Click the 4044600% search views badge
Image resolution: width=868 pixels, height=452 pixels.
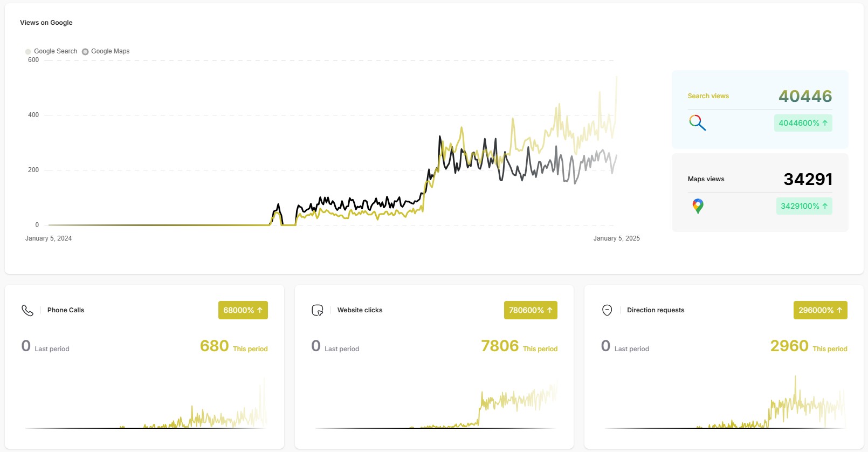[803, 123]
